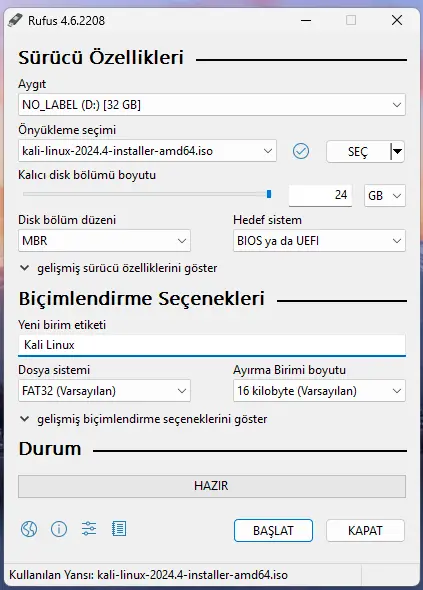Open the Disk bölüm düzeni MBR dropdown
The image size is (423, 590).
(104, 240)
